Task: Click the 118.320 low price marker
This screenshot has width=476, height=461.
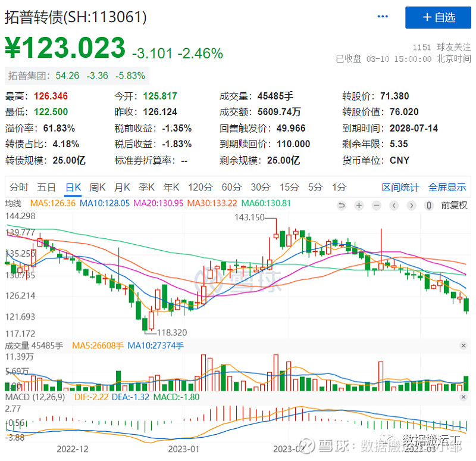Action: click(x=172, y=332)
